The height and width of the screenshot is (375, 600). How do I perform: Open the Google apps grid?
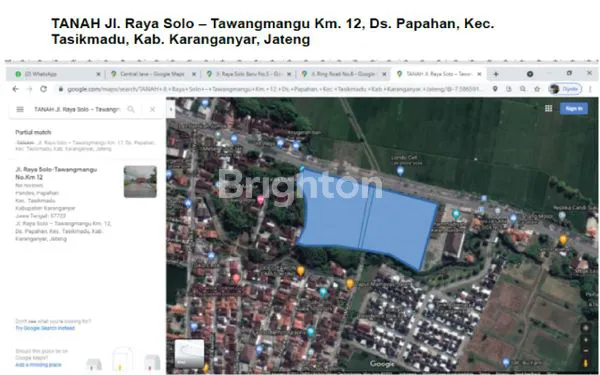tap(548, 109)
